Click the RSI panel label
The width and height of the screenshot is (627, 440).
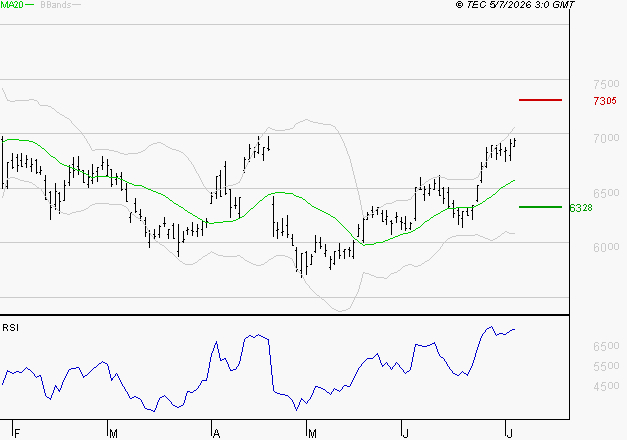tap(10, 328)
